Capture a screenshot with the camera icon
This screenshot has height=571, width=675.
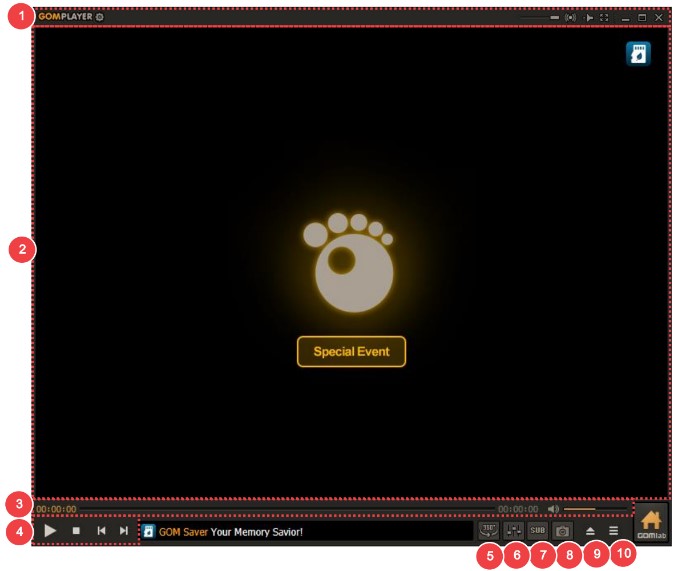563,531
